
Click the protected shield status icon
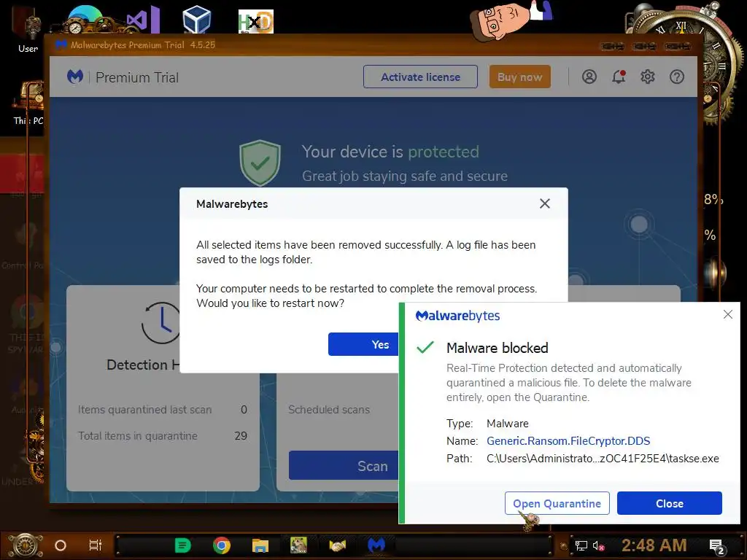[x=260, y=163]
